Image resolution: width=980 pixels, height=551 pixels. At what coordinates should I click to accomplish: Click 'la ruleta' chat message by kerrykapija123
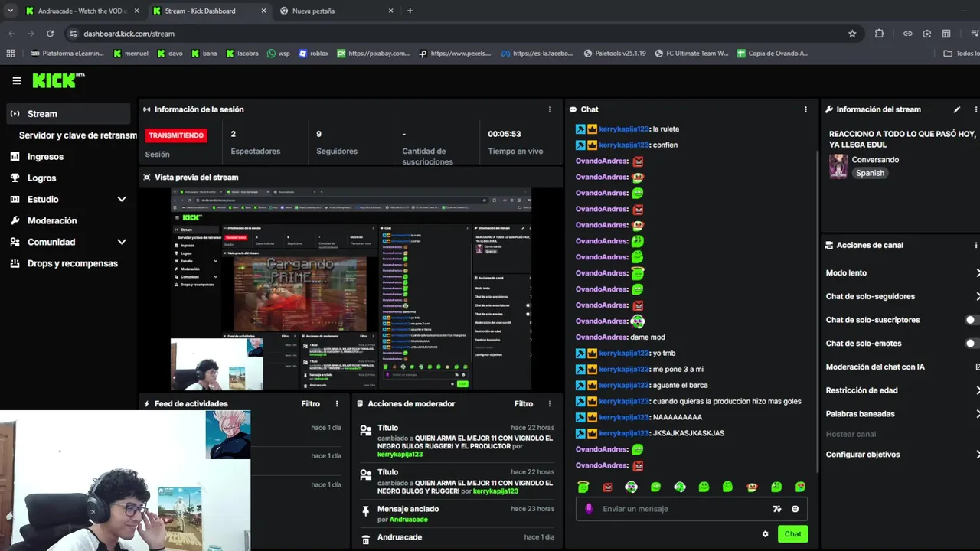[x=665, y=129]
